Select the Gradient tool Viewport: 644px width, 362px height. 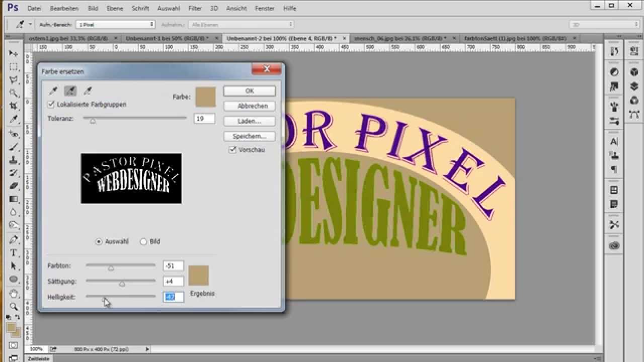pyautogui.click(x=14, y=199)
